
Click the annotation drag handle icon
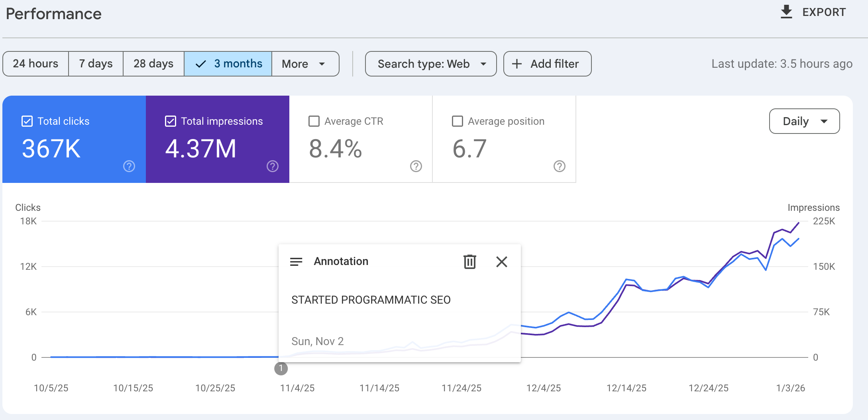point(297,262)
